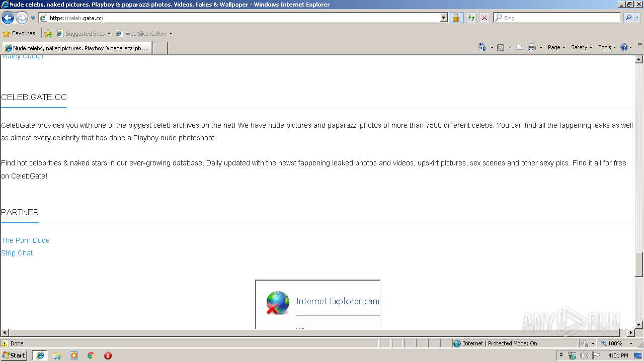The height and width of the screenshot is (362, 644).
Task: Click the vertical scrollbar thumb
Action: [639, 264]
